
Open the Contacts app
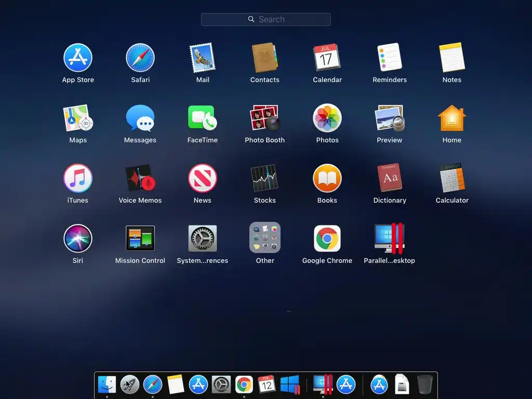pyautogui.click(x=264, y=58)
